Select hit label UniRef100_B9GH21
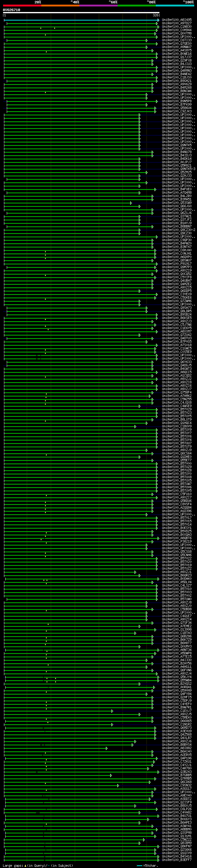Screen dimensions: 197x868 [x=177, y=81]
